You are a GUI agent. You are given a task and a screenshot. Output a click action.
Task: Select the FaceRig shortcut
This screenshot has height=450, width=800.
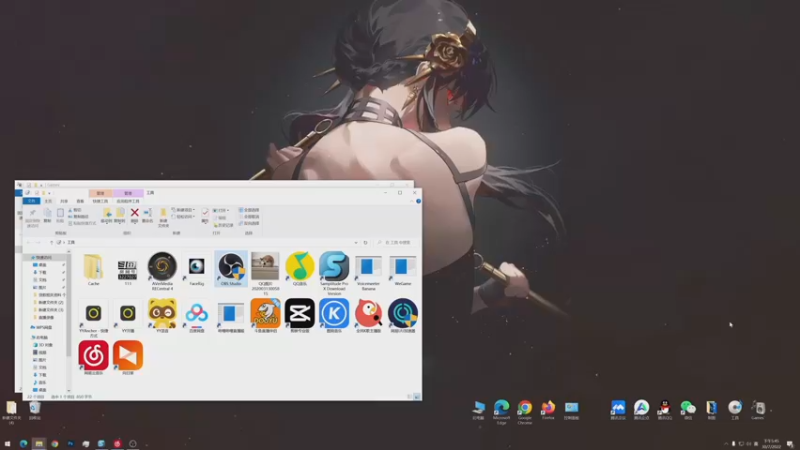click(x=196, y=269)
